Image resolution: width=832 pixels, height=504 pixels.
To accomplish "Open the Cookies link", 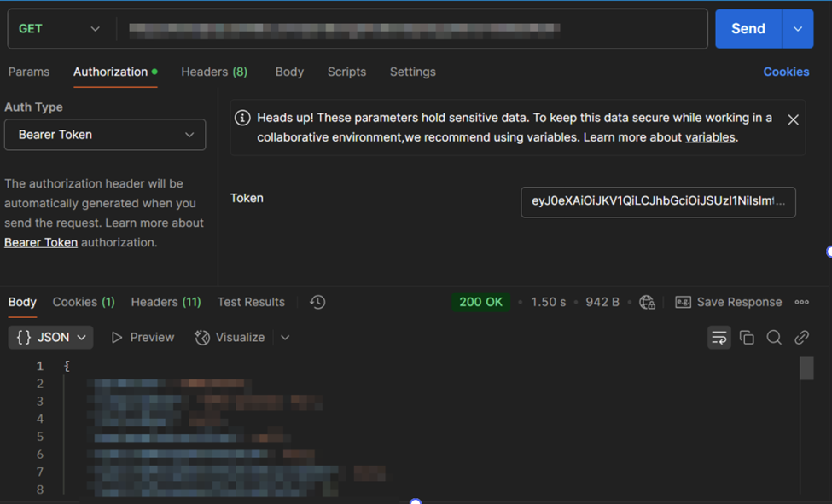I will (785, 72).
